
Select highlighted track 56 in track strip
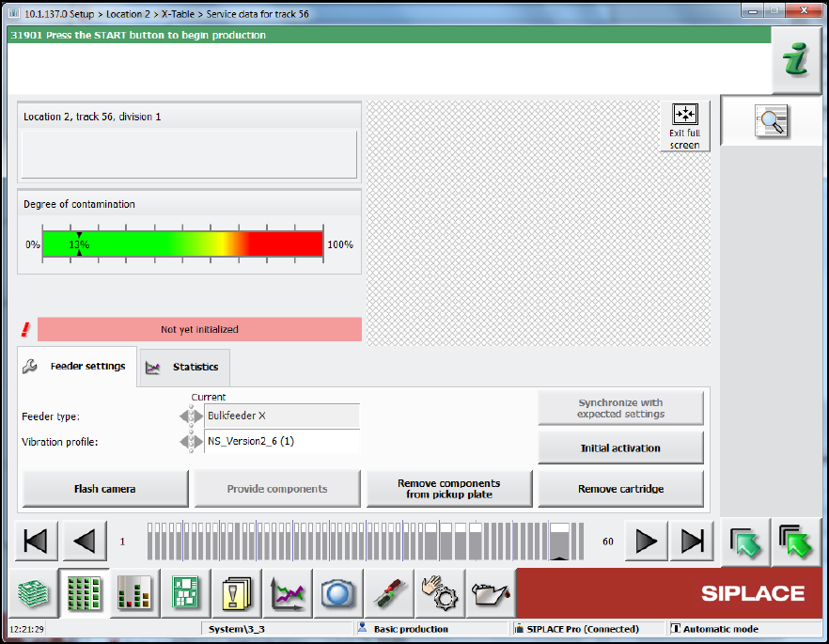(559, 541)
